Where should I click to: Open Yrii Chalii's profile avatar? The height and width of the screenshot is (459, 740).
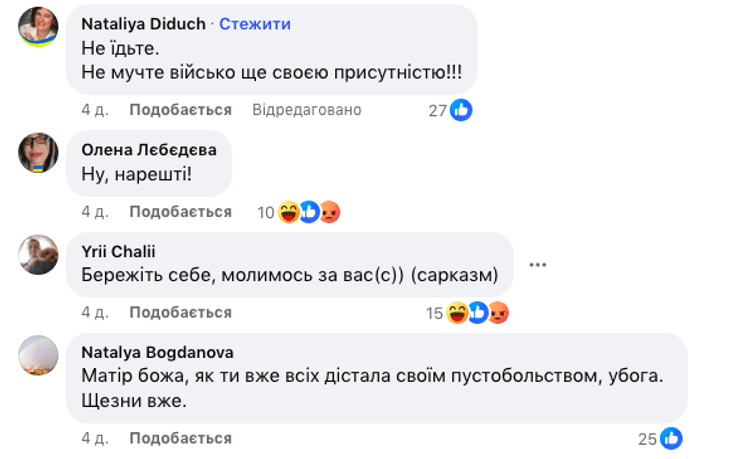click(x=39, y=254)
